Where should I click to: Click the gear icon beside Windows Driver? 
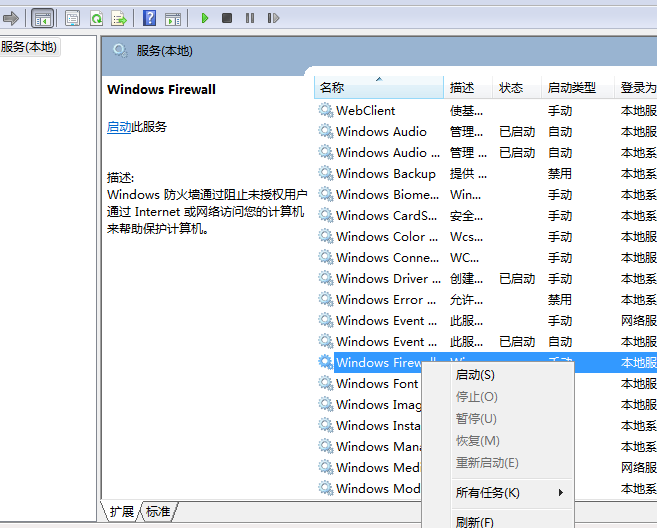(326, 278)
